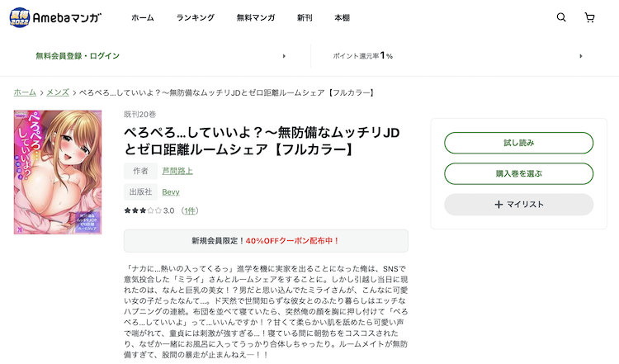Click the three-star rating stars
This screenshot has height=364, width=619.
click(143, 210)
